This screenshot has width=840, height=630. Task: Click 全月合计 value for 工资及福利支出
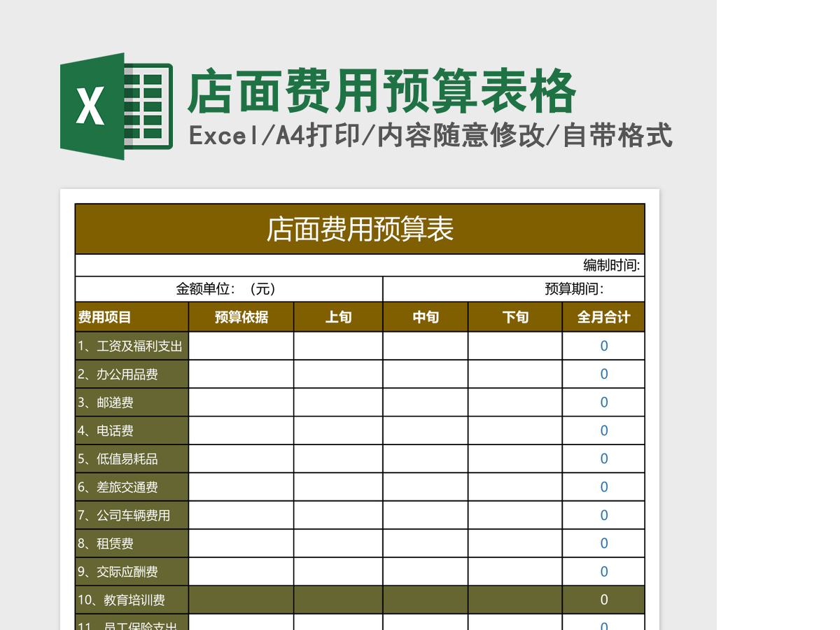pos(603,346)
